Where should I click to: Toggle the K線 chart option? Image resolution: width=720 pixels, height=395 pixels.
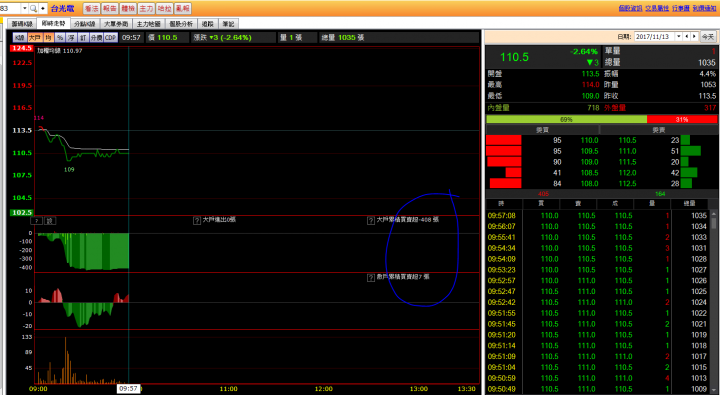coord(19,38)
